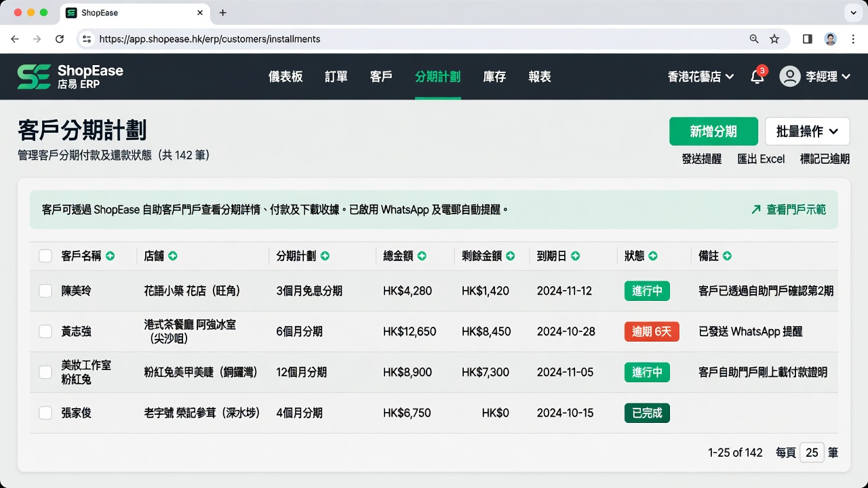
Task: Click the due date 2024-11-05
Action: 566,372
